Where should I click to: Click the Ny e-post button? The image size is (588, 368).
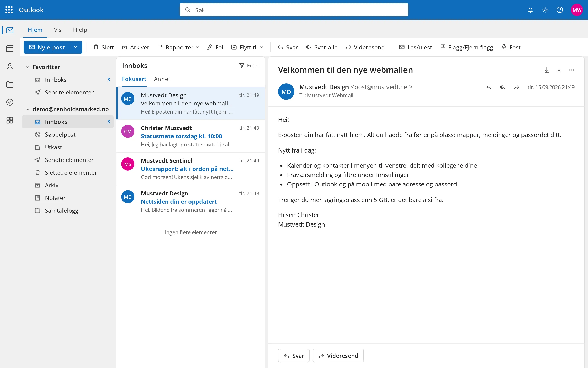47,47
